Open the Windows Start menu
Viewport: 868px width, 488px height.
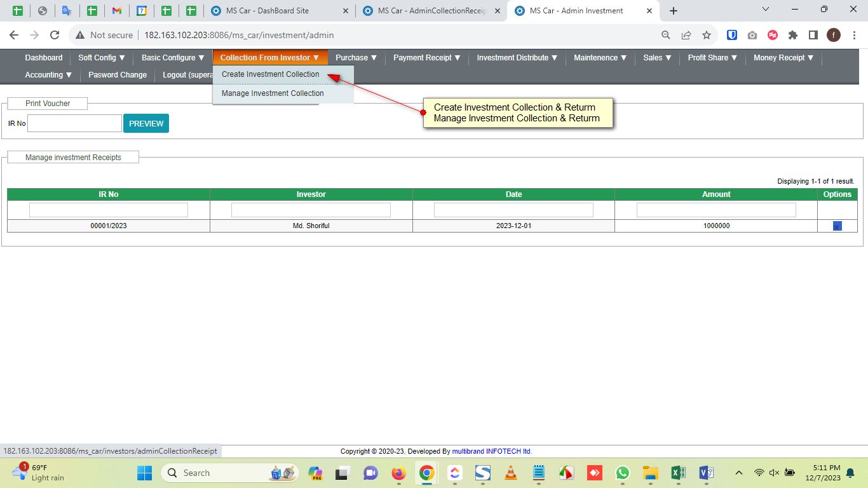(x=145, y=473)
